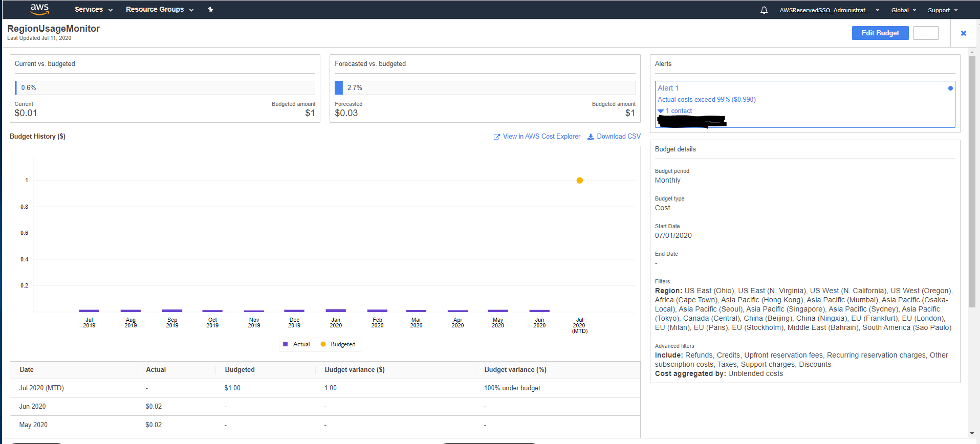Open the Services menu
Screen dimensions: 980x444
tap(93, 10)
